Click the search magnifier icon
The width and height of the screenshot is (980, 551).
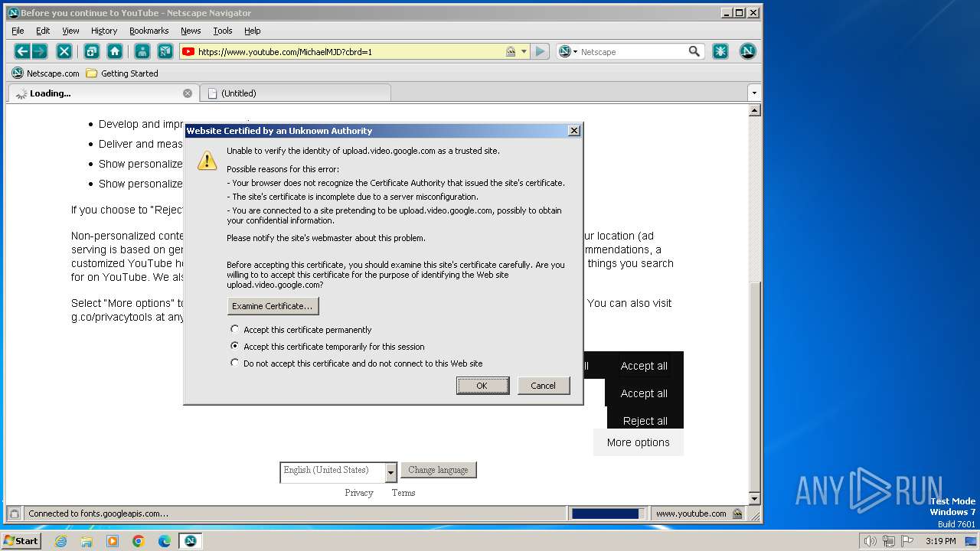(x=694, y=51)
